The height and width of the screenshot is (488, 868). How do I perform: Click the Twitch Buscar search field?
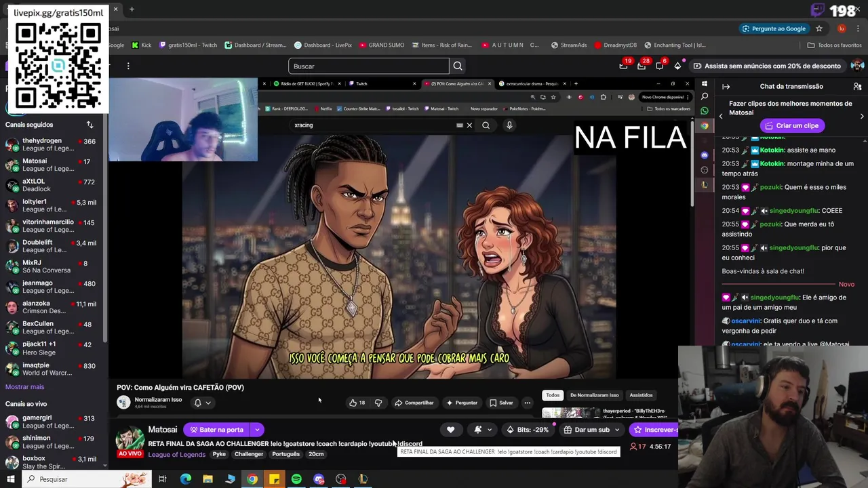click(368, 66)
